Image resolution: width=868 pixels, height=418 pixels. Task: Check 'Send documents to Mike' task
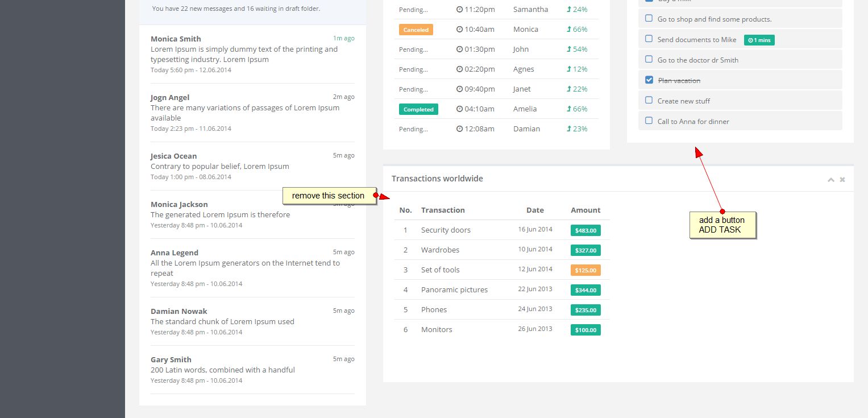point(649,39)
